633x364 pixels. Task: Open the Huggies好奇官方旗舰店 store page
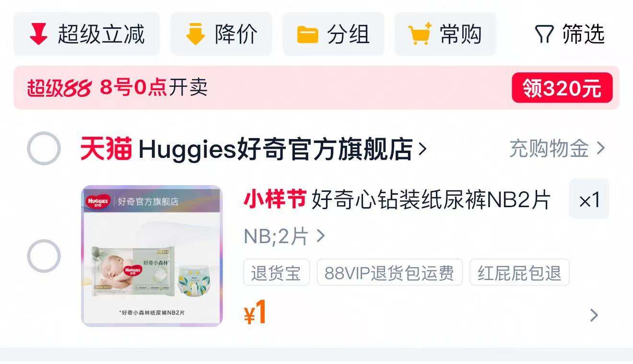[x=282, y=149]
